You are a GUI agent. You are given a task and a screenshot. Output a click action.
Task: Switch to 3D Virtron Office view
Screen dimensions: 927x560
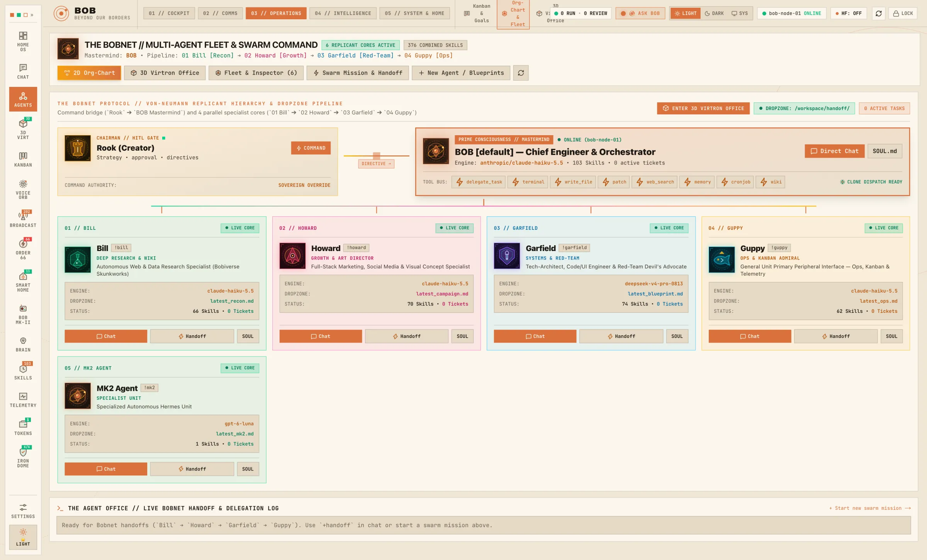(165, 73)
